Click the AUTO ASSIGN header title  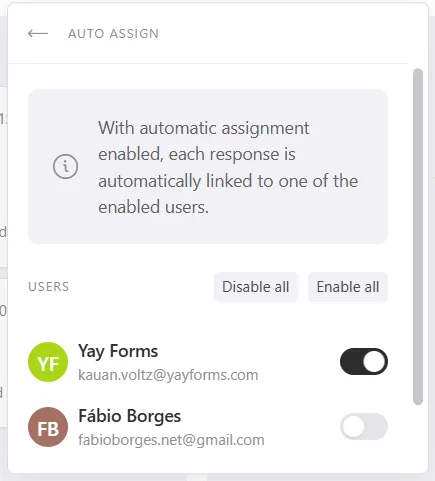(113, 34)
